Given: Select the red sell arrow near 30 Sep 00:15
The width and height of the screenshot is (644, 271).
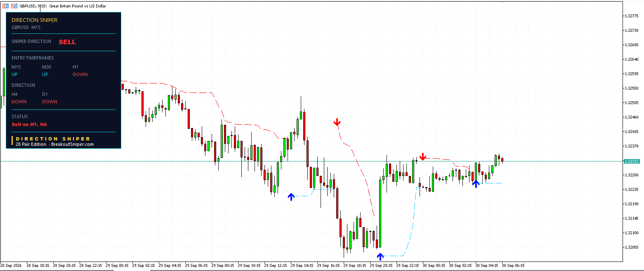Looking at the screenshot, I should coord(423,157).
